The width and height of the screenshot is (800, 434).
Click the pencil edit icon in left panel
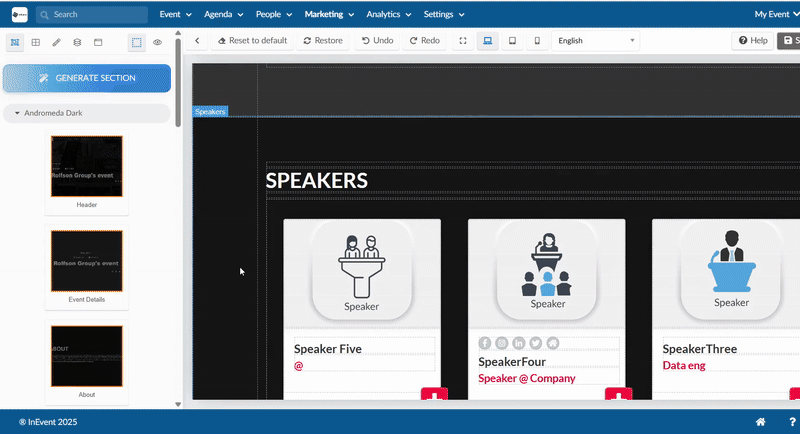[56, 43]
